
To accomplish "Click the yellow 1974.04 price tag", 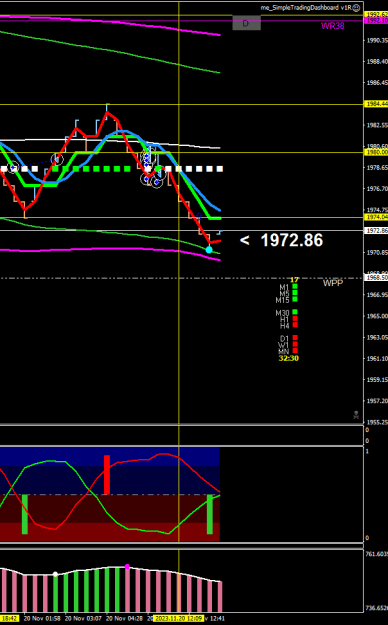I will [376, 217].
